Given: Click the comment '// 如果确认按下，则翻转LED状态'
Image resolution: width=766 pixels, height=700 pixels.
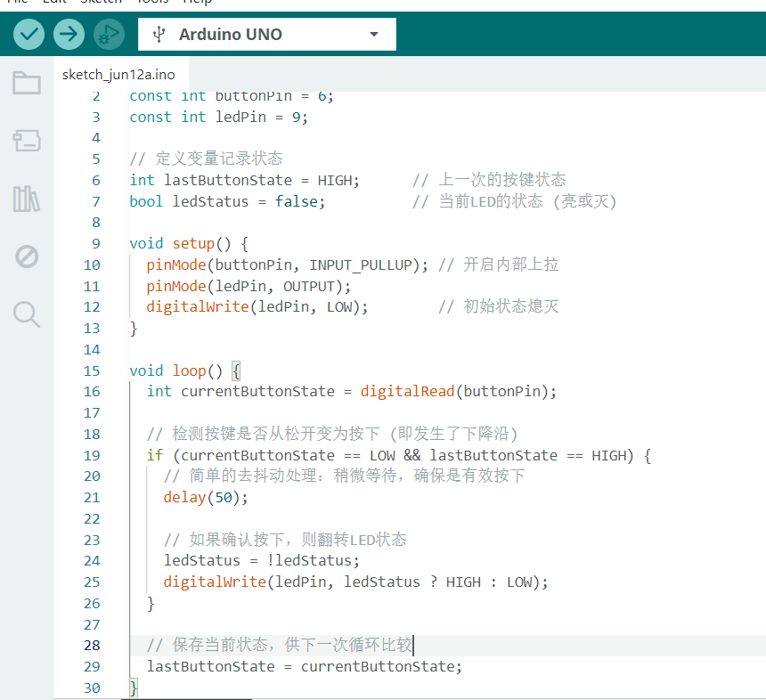Looking at the screenshot, I should (285, 540).
